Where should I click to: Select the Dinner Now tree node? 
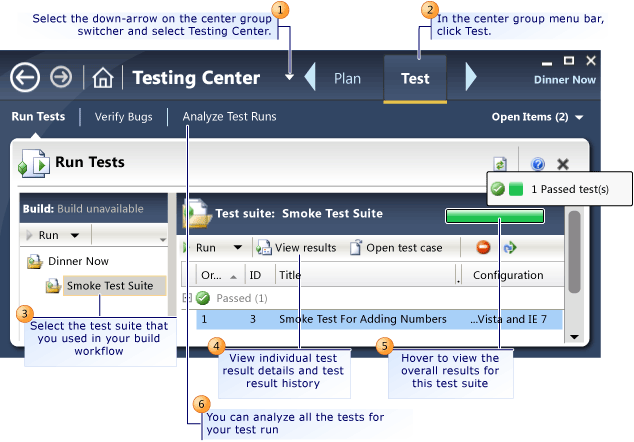78,261
